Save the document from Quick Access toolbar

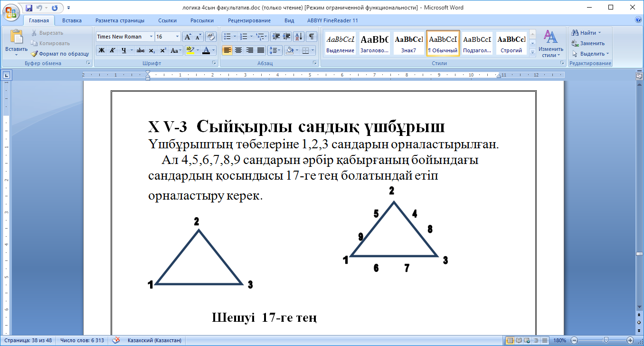tap(29, 8)
